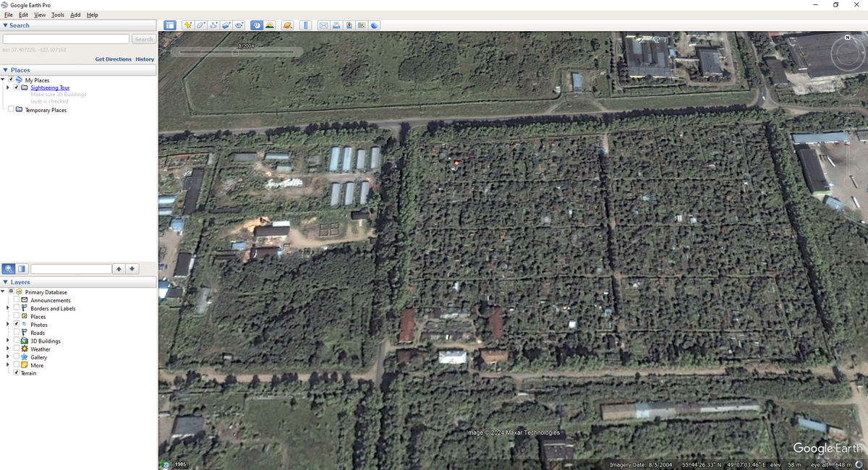Screen dimensions: 868x470
Task: Expand the Weather layer node
Action: click(8, 349)
